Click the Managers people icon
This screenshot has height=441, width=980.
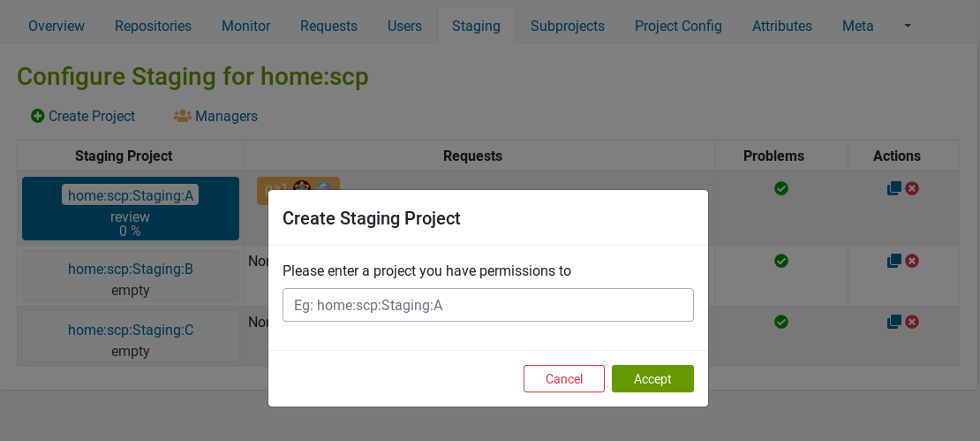[x=183, y=117]
